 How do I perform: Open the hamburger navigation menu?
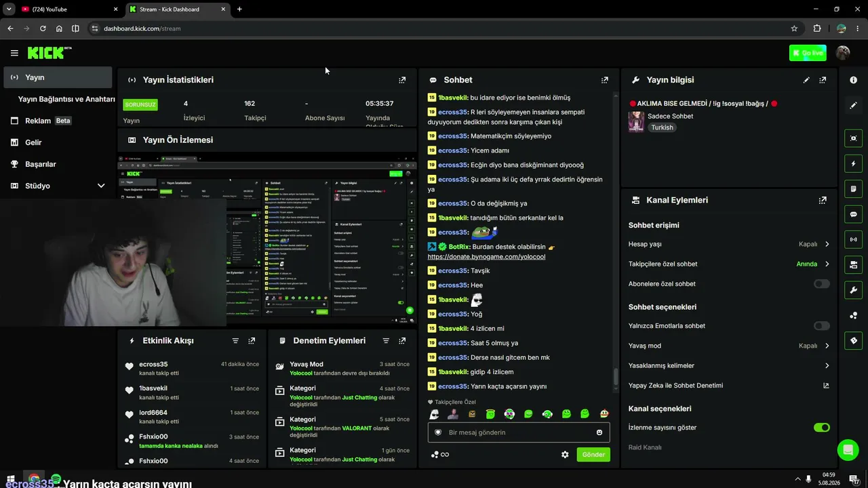[x=14, y=53]
